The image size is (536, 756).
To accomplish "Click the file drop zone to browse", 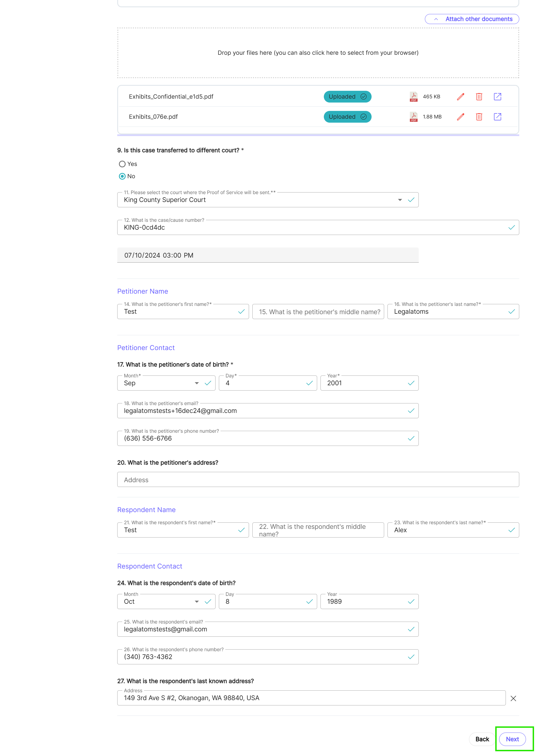I will 318,53.
